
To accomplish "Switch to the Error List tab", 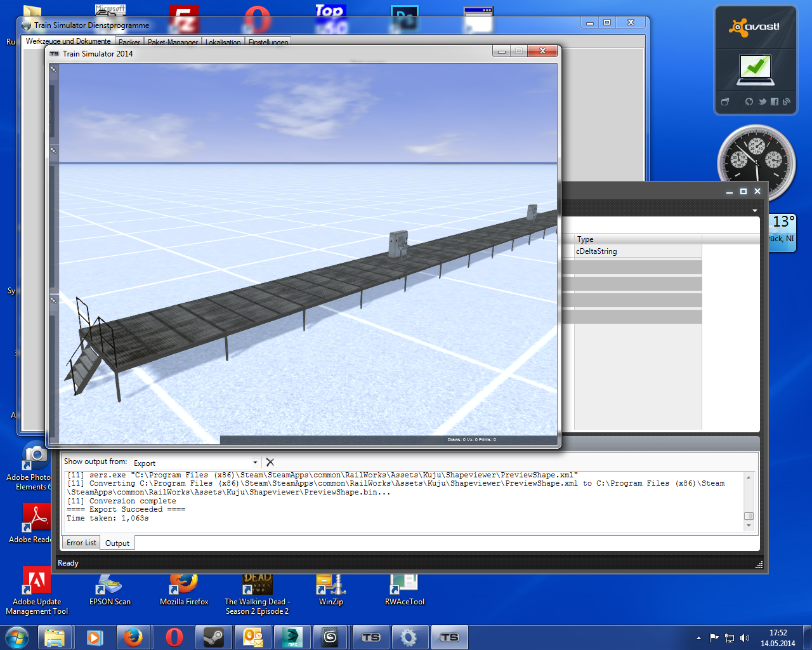I will tap(81, 543).
